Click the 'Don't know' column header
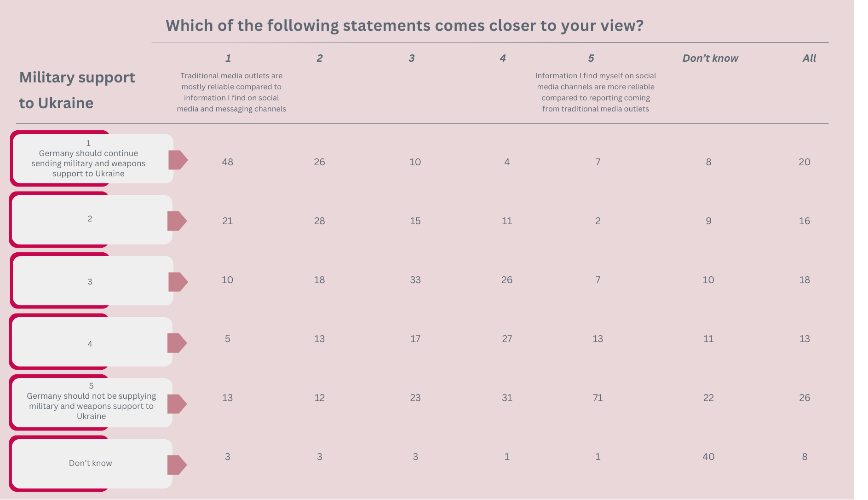868x500 pixels. tap(710, 58)
